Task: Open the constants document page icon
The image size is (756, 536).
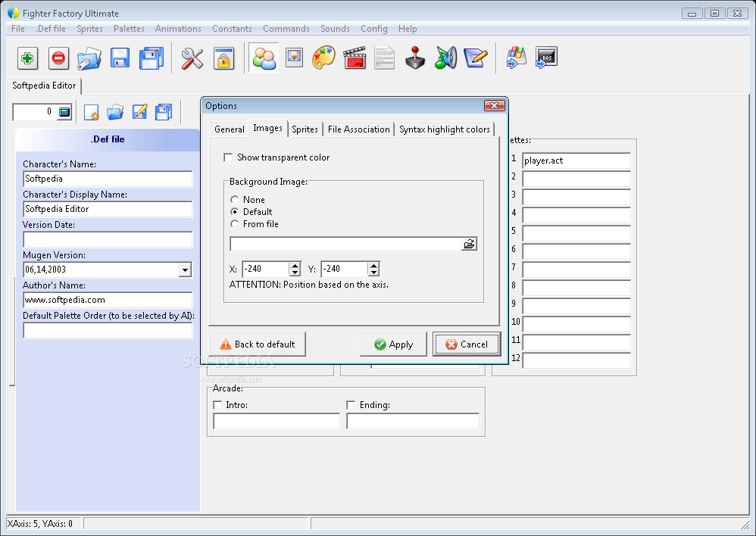Action: point(384,58)
